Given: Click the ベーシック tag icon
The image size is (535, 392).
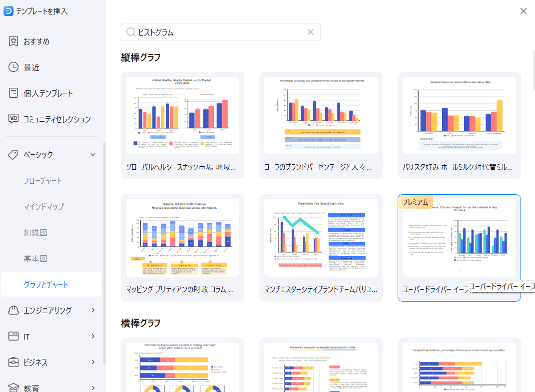Looking at the screenshot, I should click(x=14, y=155).
